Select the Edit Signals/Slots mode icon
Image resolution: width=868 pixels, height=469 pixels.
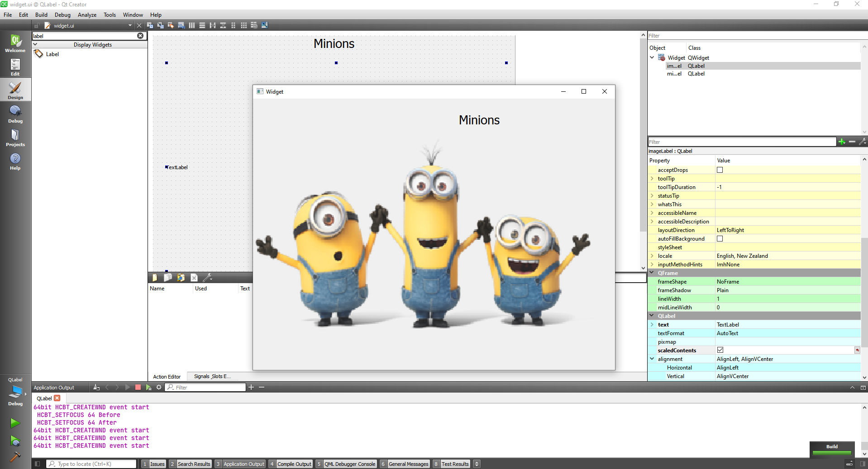[x=161, y=25]
